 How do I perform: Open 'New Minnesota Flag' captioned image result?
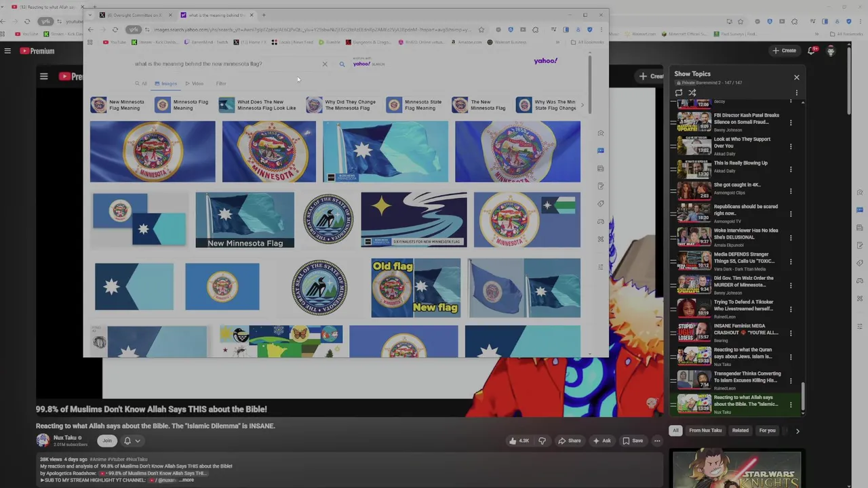[x=245, y=220]
